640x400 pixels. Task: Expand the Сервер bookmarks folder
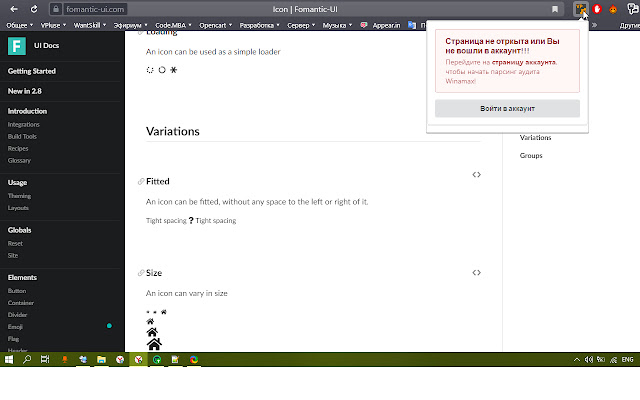tap(301, 25)
